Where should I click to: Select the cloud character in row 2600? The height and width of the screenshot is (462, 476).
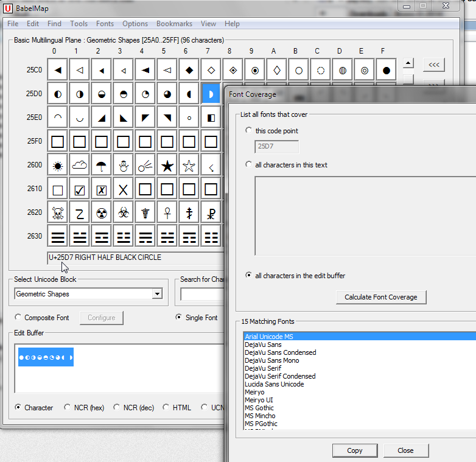80,166
